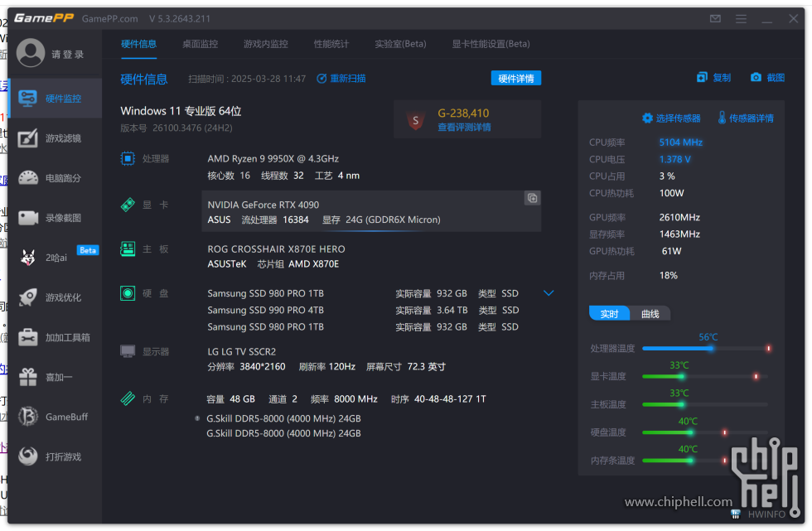812x531 pixels.
Task: Open 2哈ai Beta in the sidebar
Action: pos(55,258)
